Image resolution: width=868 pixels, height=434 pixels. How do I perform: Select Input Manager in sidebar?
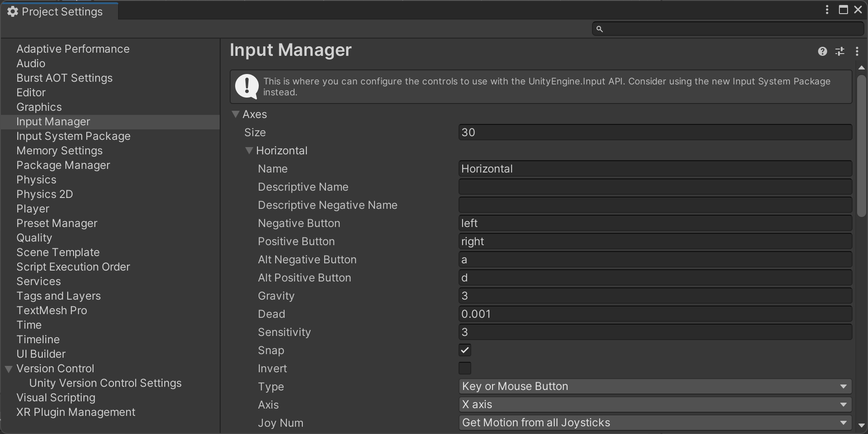click(110, 122)
